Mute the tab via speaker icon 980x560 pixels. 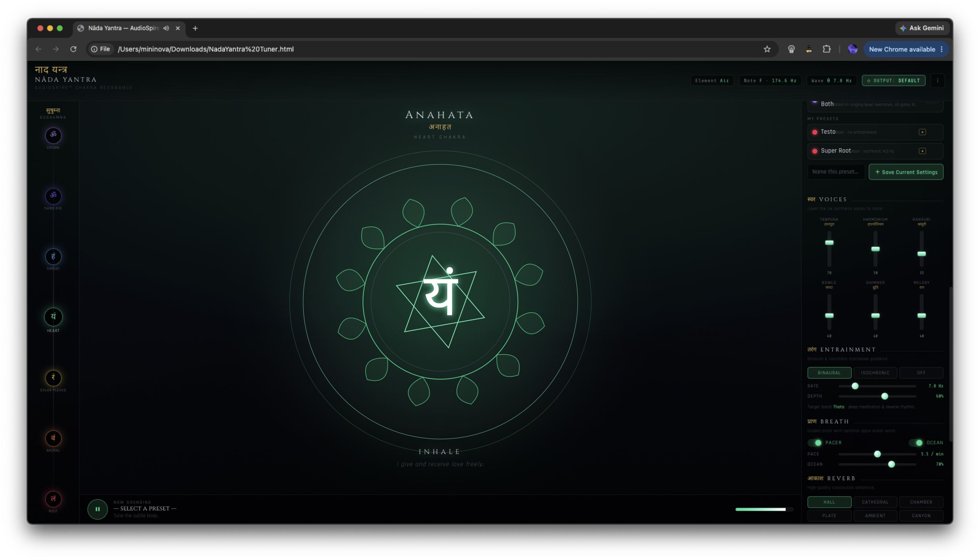(166, 28)
